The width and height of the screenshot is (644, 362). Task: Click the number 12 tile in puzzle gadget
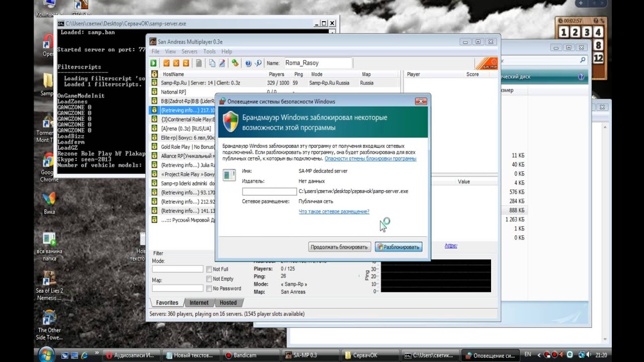(x=598, y=58)
